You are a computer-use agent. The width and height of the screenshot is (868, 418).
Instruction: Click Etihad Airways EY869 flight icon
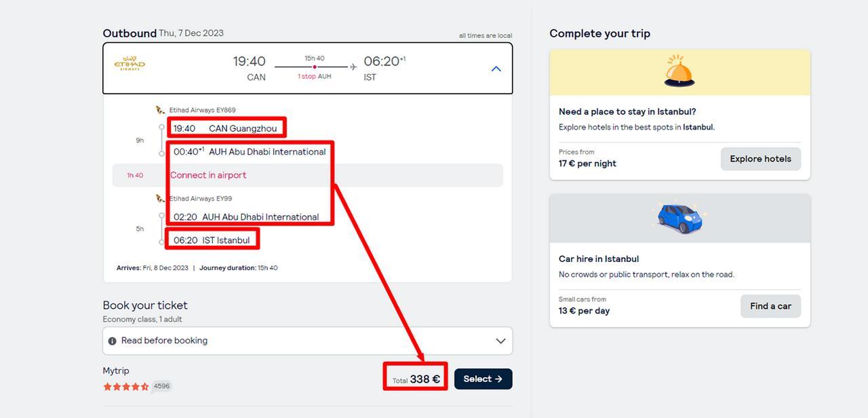pos(161,110)
